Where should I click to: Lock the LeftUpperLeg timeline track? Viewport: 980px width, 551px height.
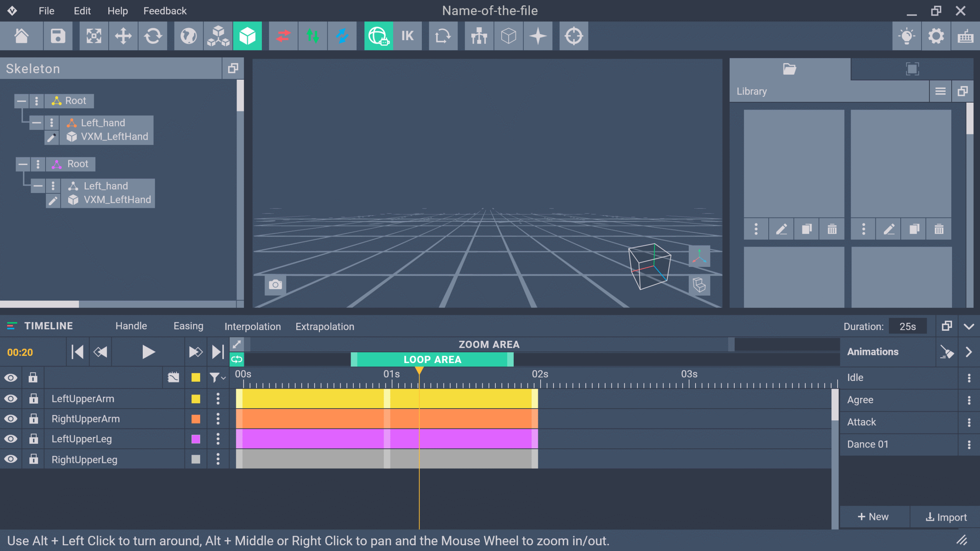tap(33, 439)
